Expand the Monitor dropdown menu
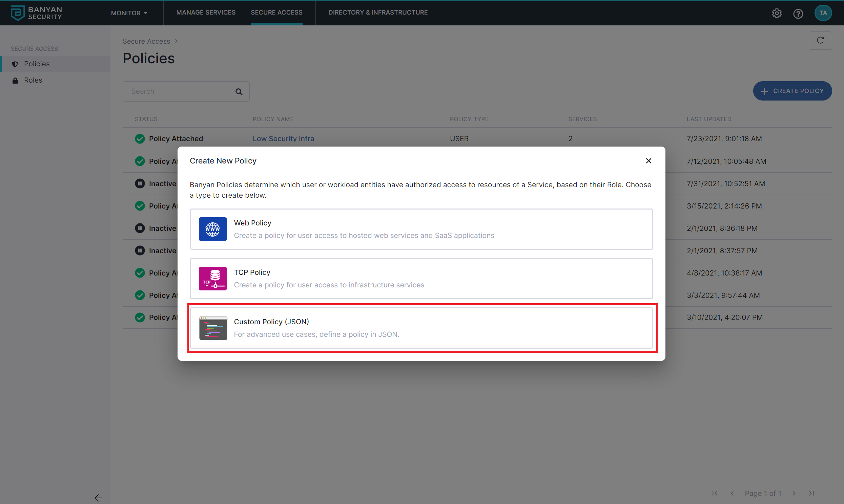Image resolution: width=844 pixels, height=504 pixels. [x=129, y=13]
